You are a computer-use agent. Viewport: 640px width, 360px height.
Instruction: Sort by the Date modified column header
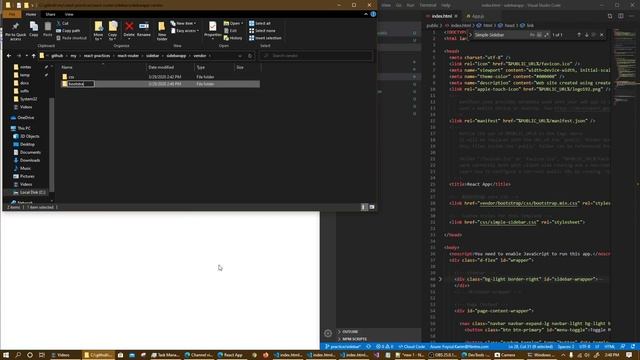[x=161, y=67]
